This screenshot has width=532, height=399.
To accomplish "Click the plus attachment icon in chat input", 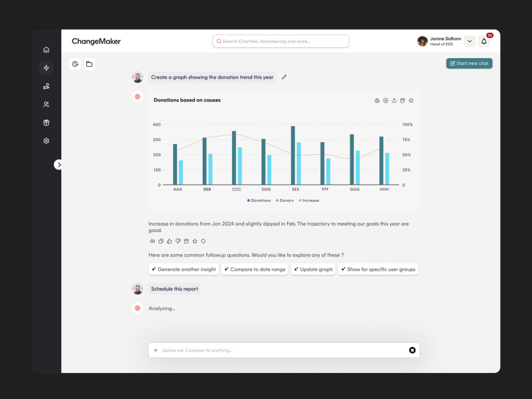I will pos(156,350).
